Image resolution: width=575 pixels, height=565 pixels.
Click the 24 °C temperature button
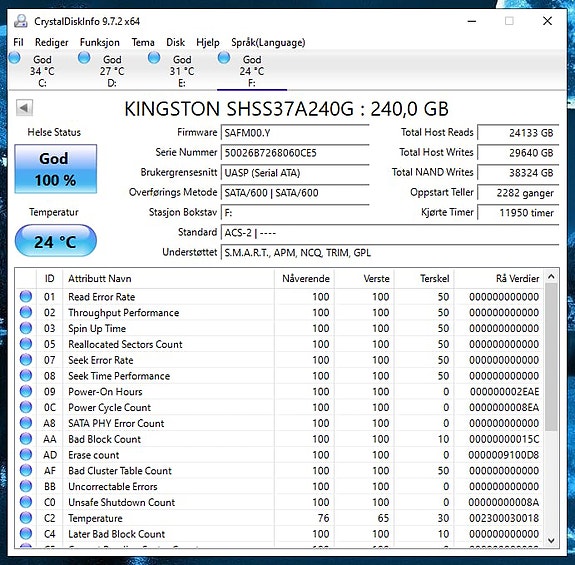[56, 241]
